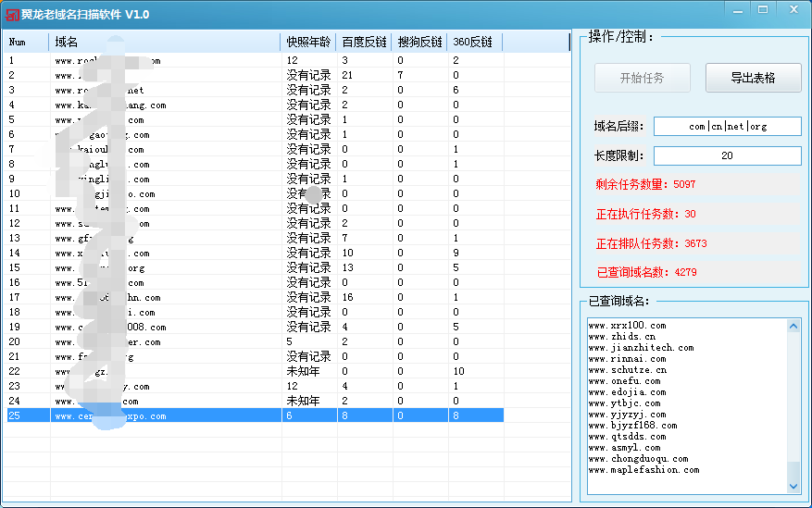812x508 pixels.
Task: Click row 17 domain ending in hn.com
Action: point(107,297)
